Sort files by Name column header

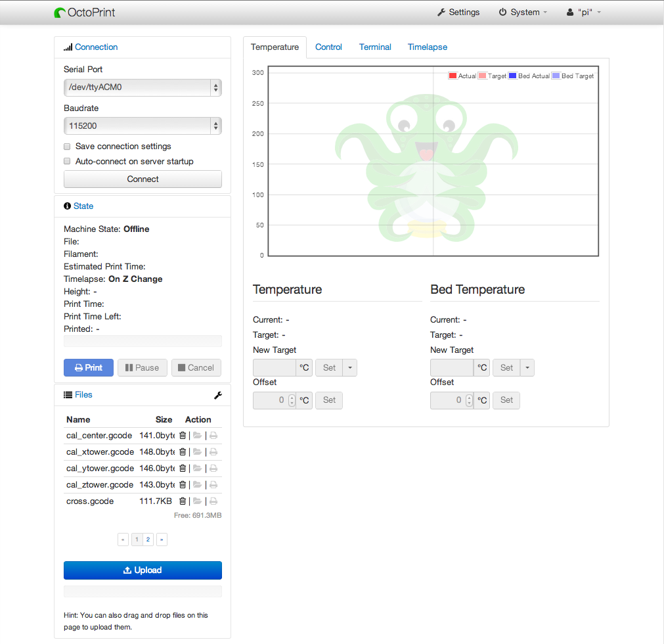pyautogui.click(x=78, y=419)
